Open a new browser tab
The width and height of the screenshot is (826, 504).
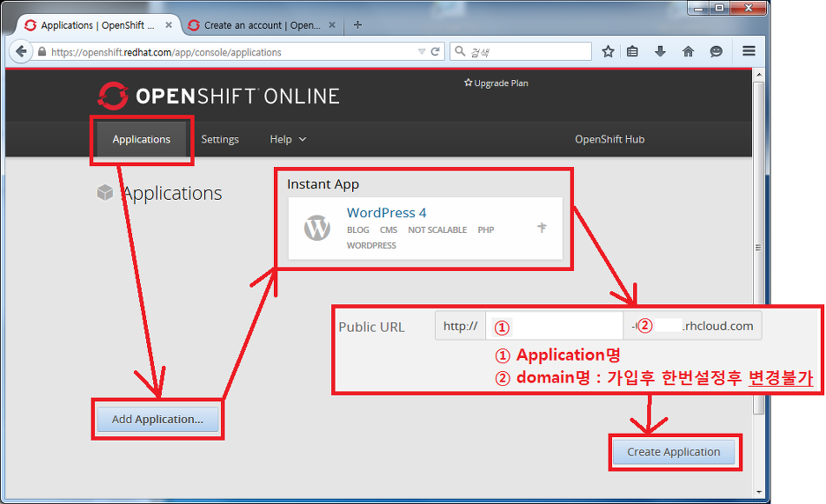[357, 24]
